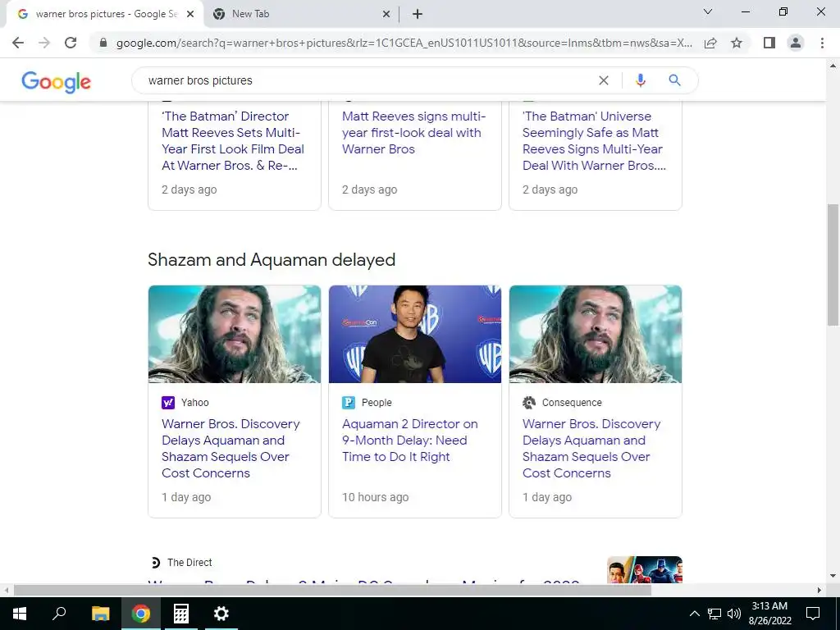Viewport: 840px width, 630px height.
Task: Click the vertical scrollbar thumb
Action: pyautogui.click(x=833, y=265)
